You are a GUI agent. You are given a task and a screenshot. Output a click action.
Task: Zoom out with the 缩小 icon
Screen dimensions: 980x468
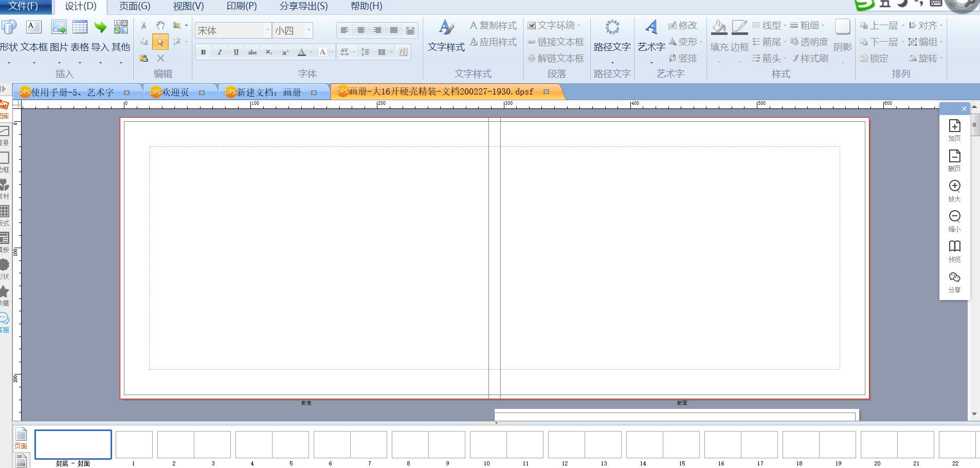coord(954,216)
